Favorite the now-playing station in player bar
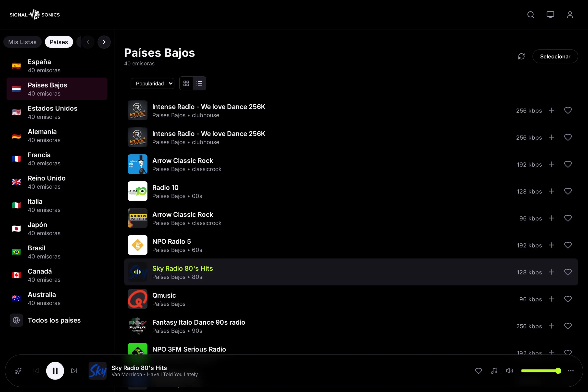The height and width of the screenshot is (392, 588). point(478,371)
